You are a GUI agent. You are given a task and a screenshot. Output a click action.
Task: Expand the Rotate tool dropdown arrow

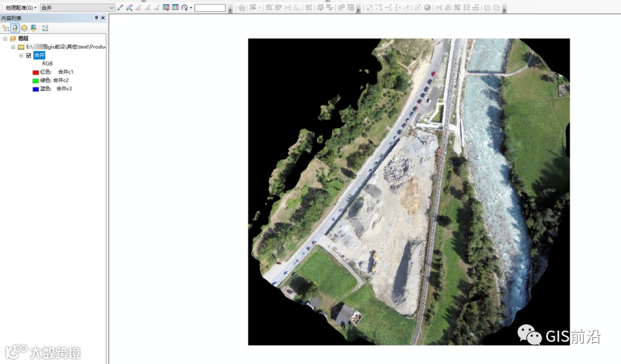click(x=191, y=7)
